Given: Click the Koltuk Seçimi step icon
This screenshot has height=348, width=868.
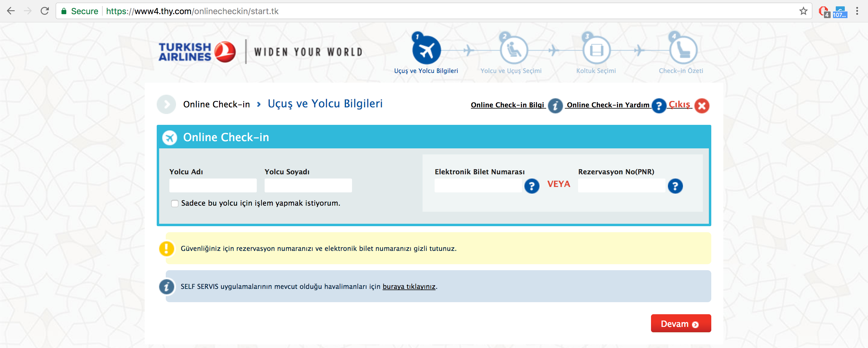Looking at the screenshot, I should coord(596,50).
